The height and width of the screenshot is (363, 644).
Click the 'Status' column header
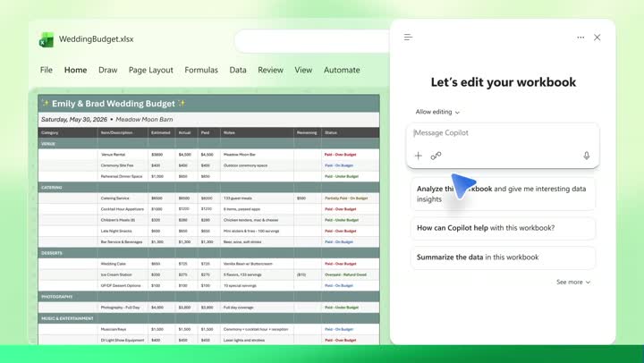tap(351, 132)
